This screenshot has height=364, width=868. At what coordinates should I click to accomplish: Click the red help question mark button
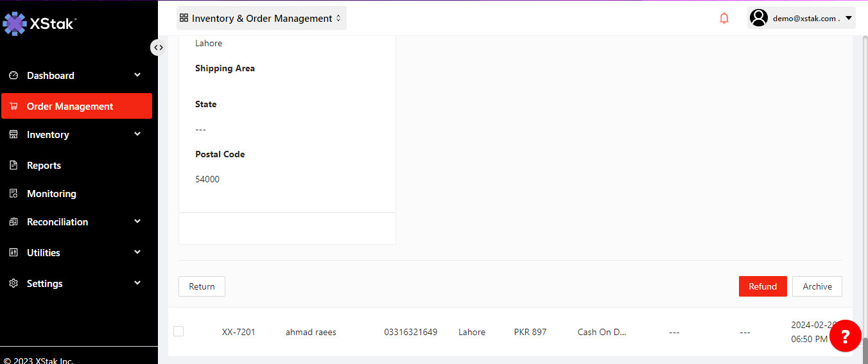coord(845,336)
